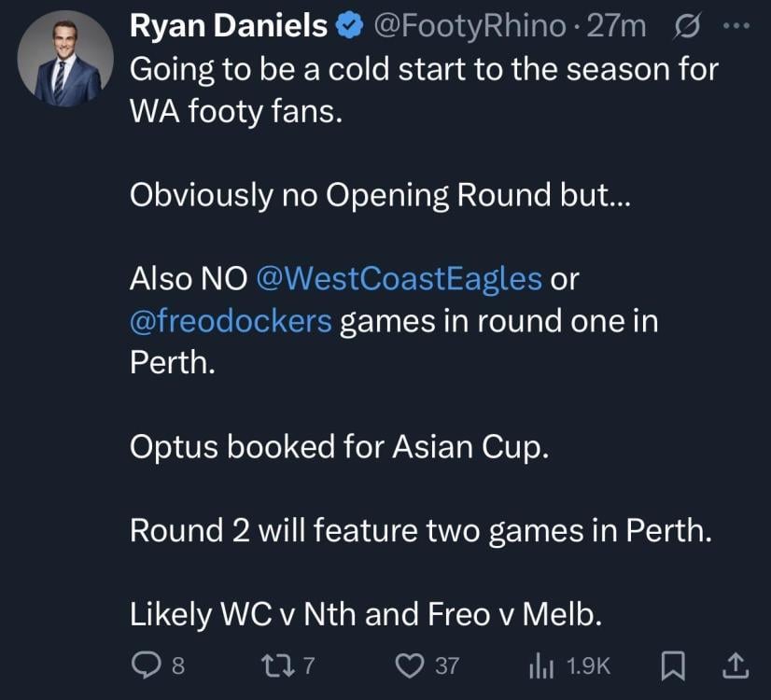The height and width of the screenshot is (700, 771).
Task: Click the Ryan Daniels display name
Action: tap(228, 28)
